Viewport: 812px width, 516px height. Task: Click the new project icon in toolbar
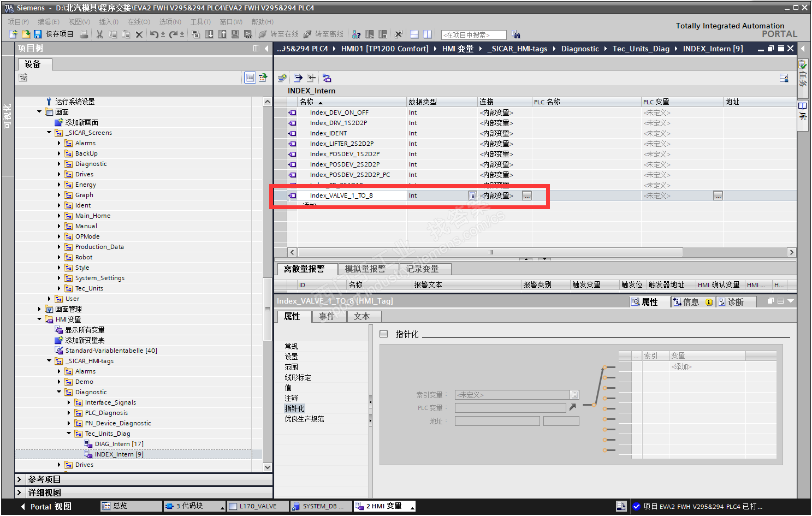[14, 34]
